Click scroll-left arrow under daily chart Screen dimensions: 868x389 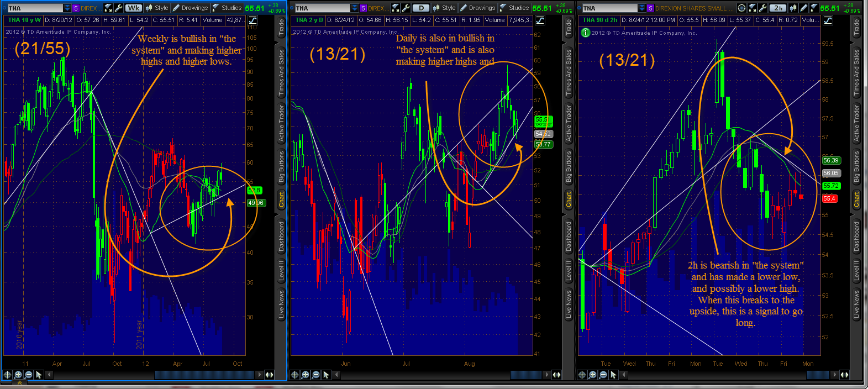click(x=336, y=375)
